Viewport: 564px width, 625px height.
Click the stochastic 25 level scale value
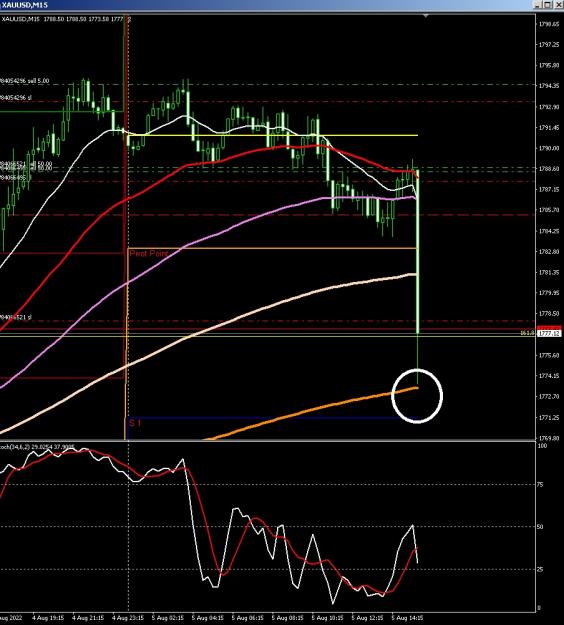click(540, 569)
